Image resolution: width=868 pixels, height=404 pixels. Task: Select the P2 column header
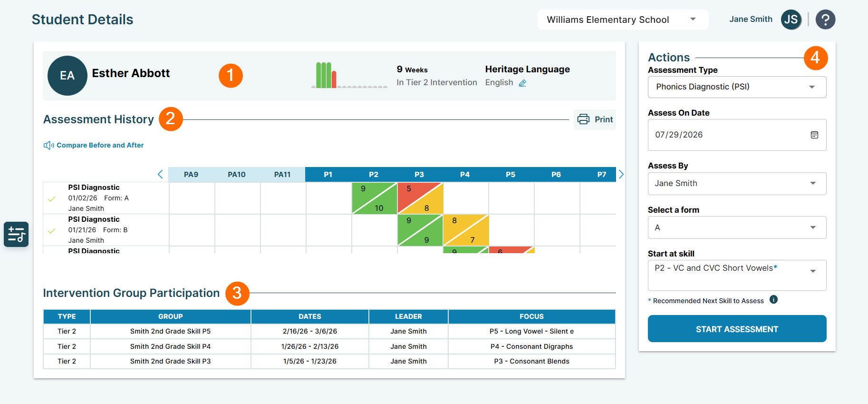374,175
